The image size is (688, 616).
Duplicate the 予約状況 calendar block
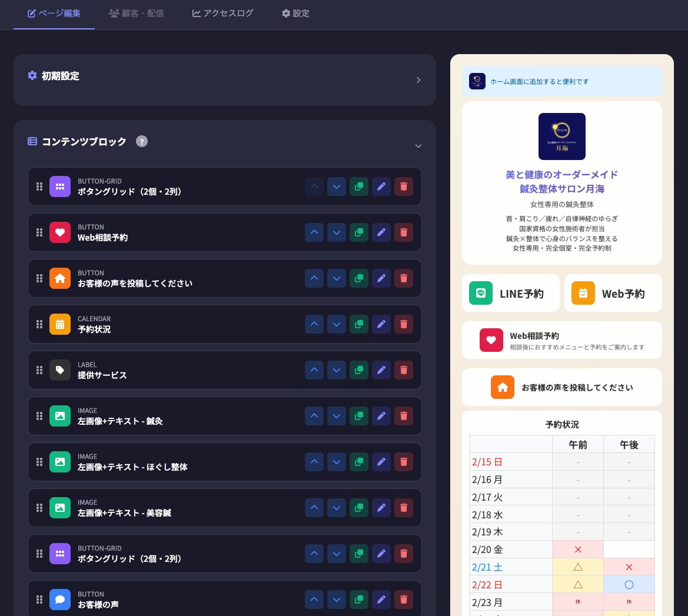pyautogui.click(x=359, y=324)
